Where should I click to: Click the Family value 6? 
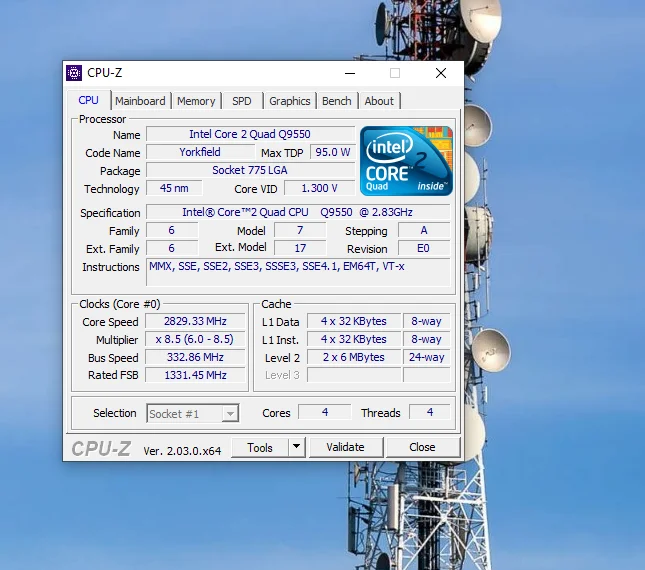tap(172, 230)
